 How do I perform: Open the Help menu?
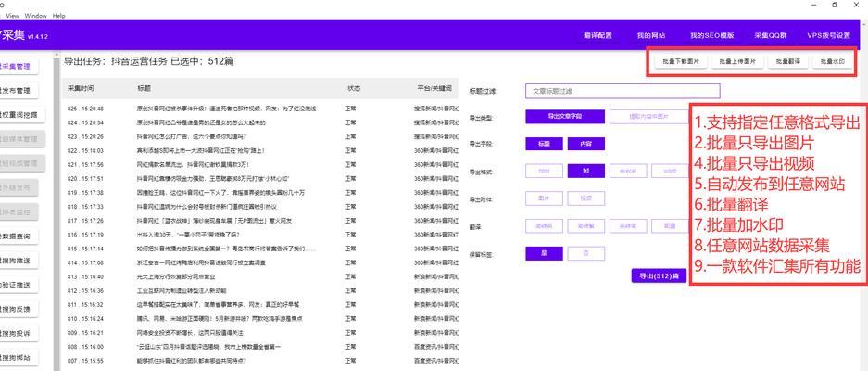point(58,16)
